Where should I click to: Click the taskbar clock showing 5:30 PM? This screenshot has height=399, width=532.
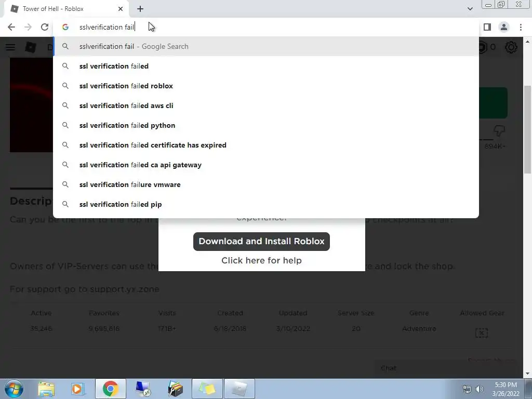[x=506, y=389]
